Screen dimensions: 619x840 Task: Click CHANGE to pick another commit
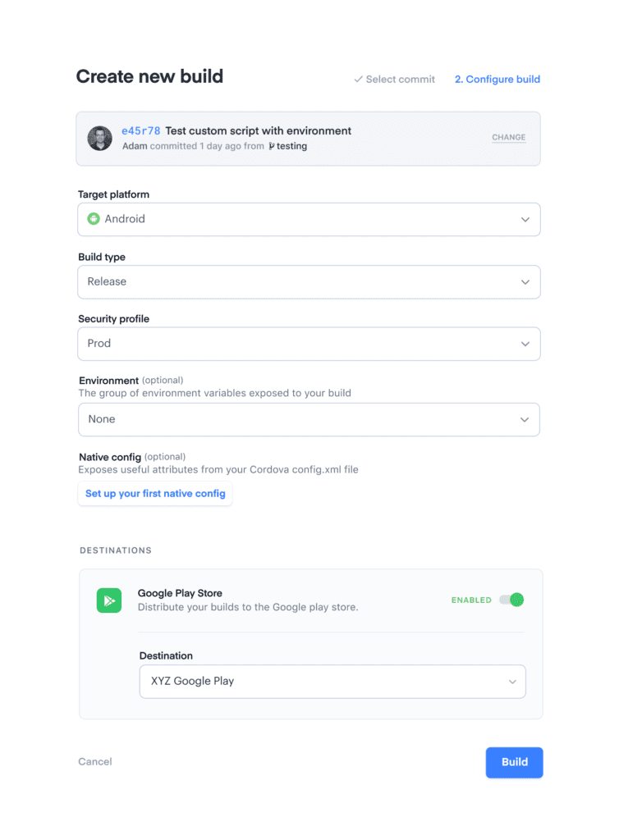(508, 138)
